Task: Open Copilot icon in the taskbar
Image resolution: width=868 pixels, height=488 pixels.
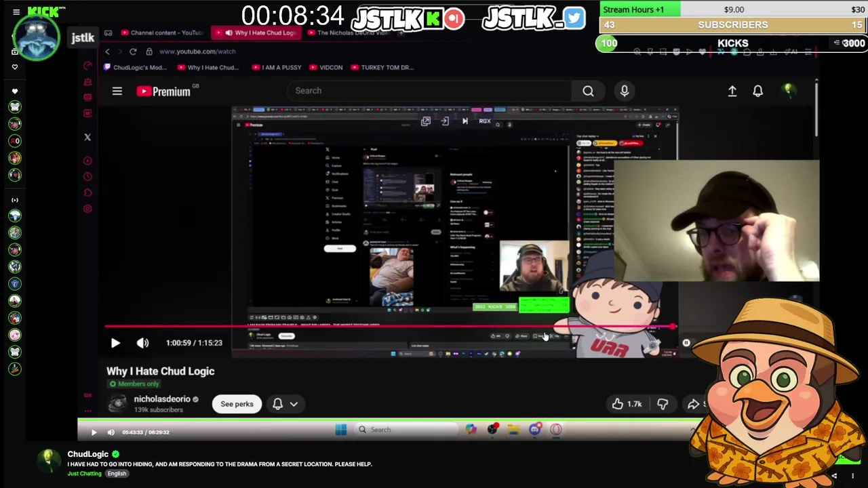Action: (x=471, y=430)
